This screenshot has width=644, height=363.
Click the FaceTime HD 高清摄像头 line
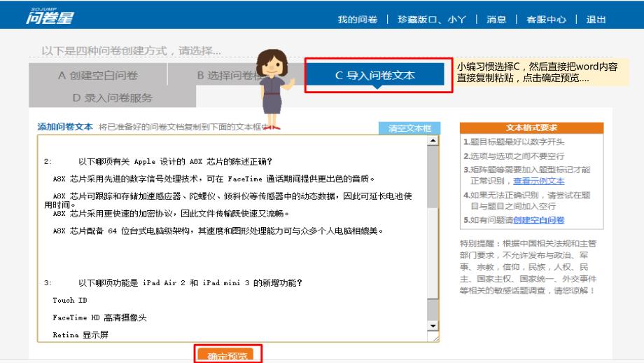point(99,317)
